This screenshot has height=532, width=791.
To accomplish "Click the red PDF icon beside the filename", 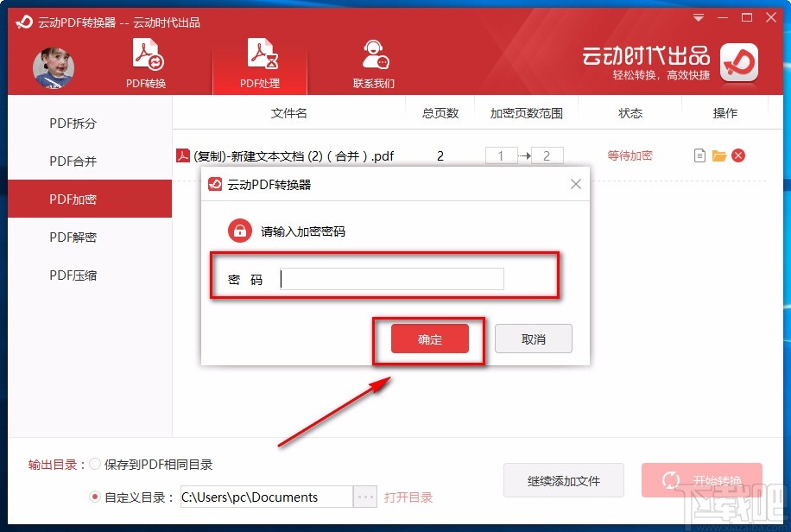I will coord(182,155).
